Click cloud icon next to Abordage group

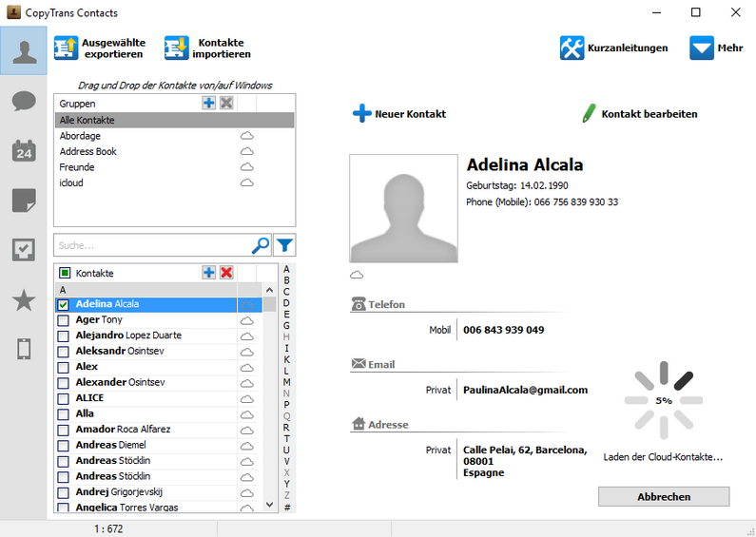pyautogui.click(x=247, y=136)
